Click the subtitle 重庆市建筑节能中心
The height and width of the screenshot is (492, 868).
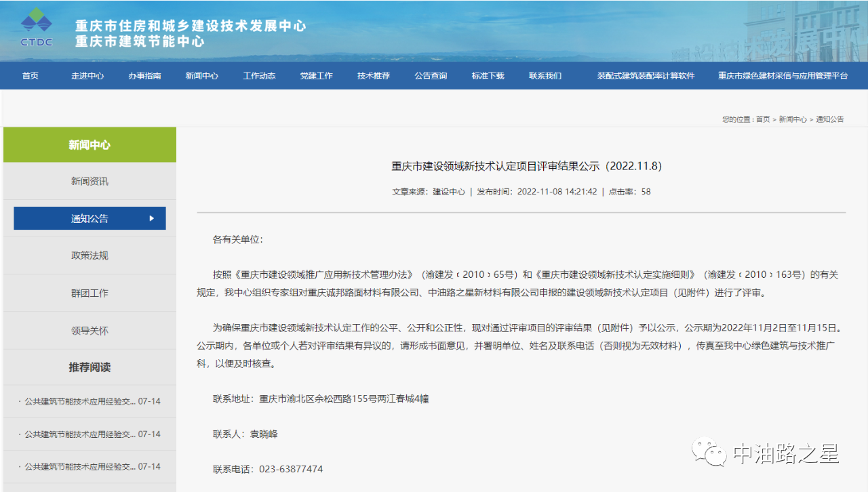tap(140, 41)
